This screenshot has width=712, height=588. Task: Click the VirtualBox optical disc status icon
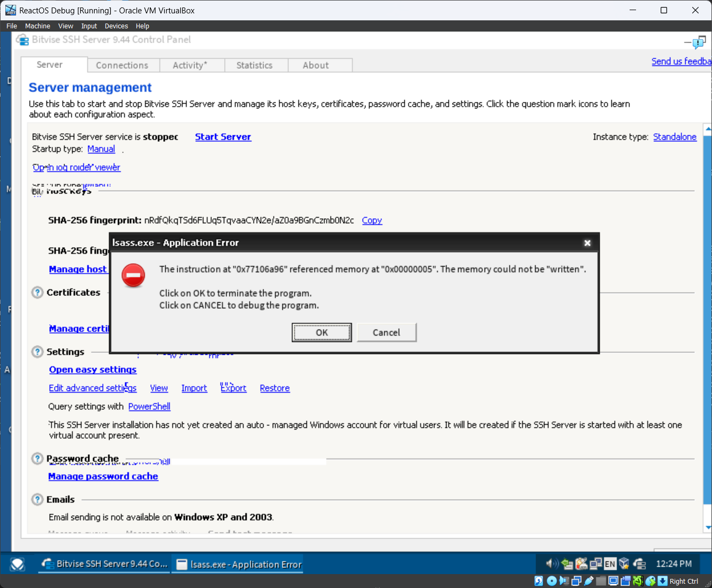(x=552, y=581)
